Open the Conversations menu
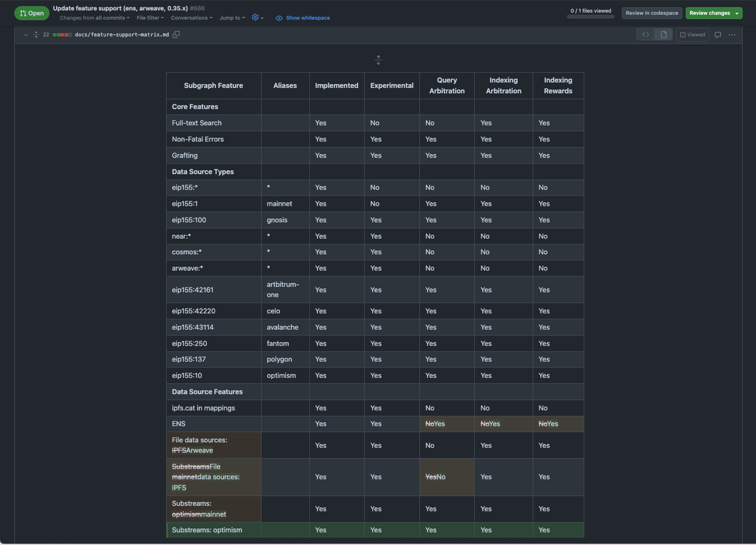 [x=191, y=18]
